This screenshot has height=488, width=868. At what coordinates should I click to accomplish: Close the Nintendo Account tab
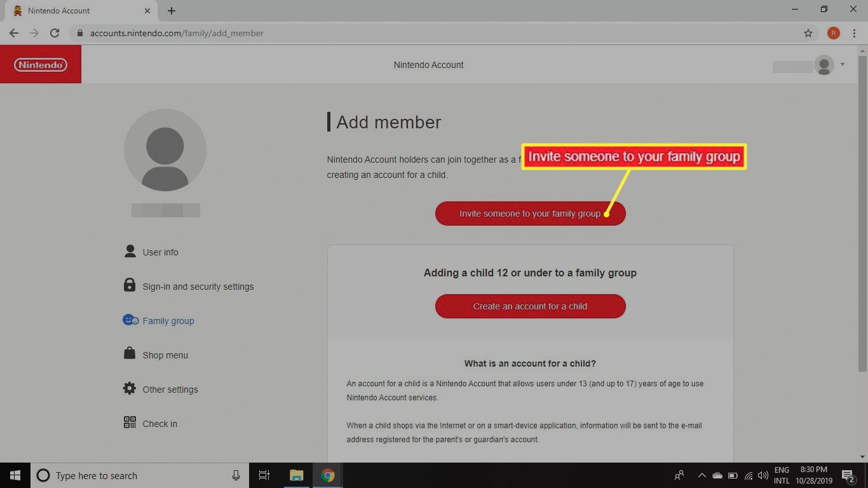tap(147, 11)
